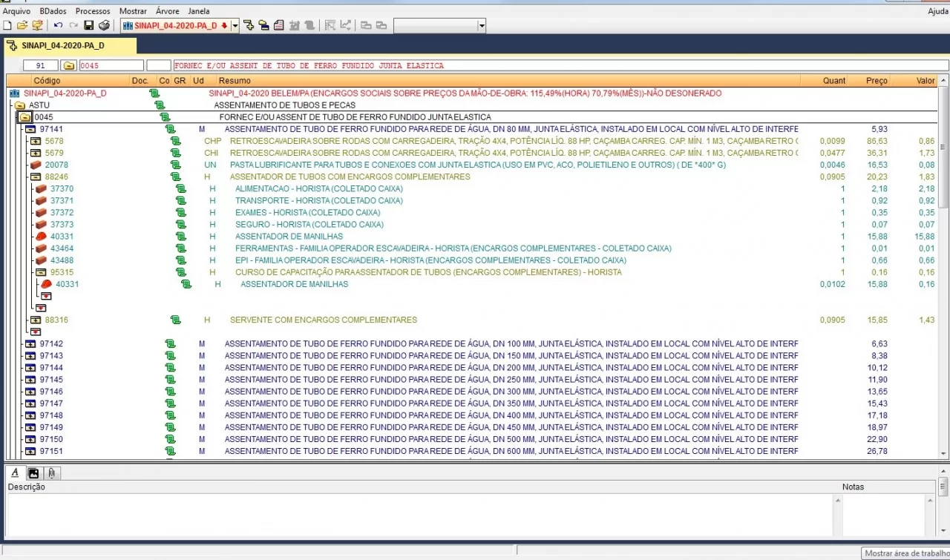Click the tree vertical scrollbar
The height and width of the screenshot is (560, 950).
pos(944,267)
